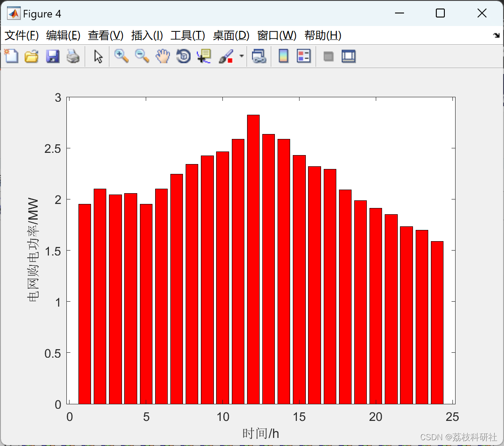Insert a Colorbar via toolbar icon

pyautogui.click(x=283, y=56)
